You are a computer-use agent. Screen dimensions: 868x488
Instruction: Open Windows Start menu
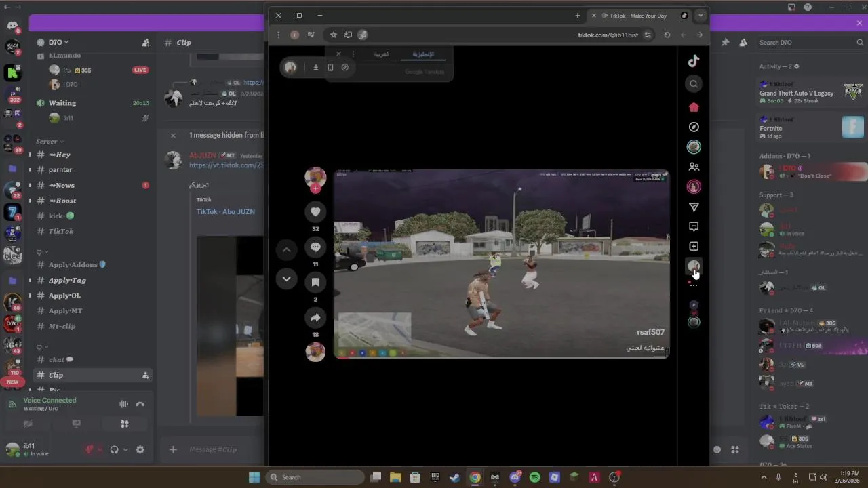pyautogui.click(x=254, y=477)
